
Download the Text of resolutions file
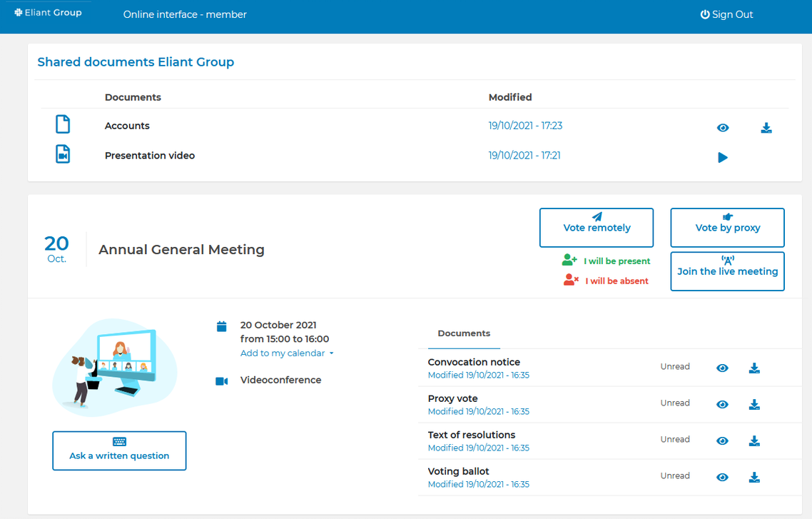click(754, 441)
